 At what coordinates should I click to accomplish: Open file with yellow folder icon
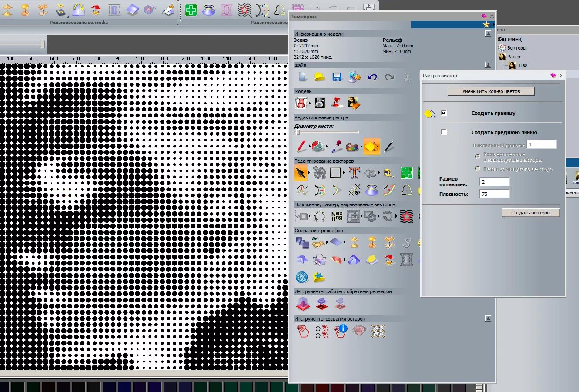(320, 77)
